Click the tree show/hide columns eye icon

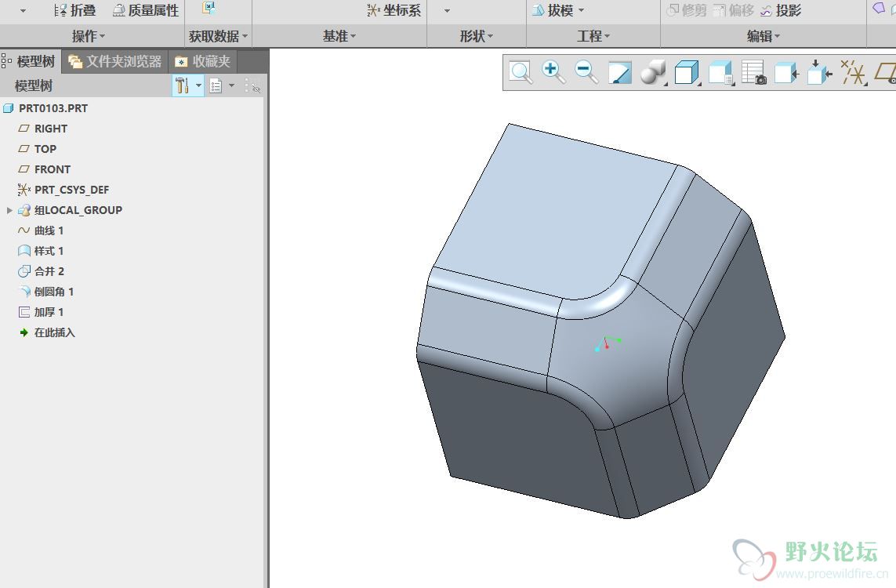[x=252, y=86]
